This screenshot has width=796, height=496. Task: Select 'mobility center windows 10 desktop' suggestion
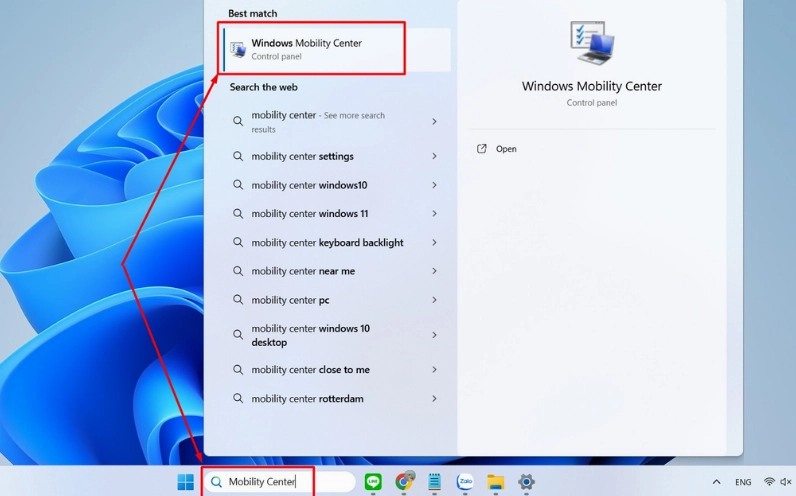[336, 335]
